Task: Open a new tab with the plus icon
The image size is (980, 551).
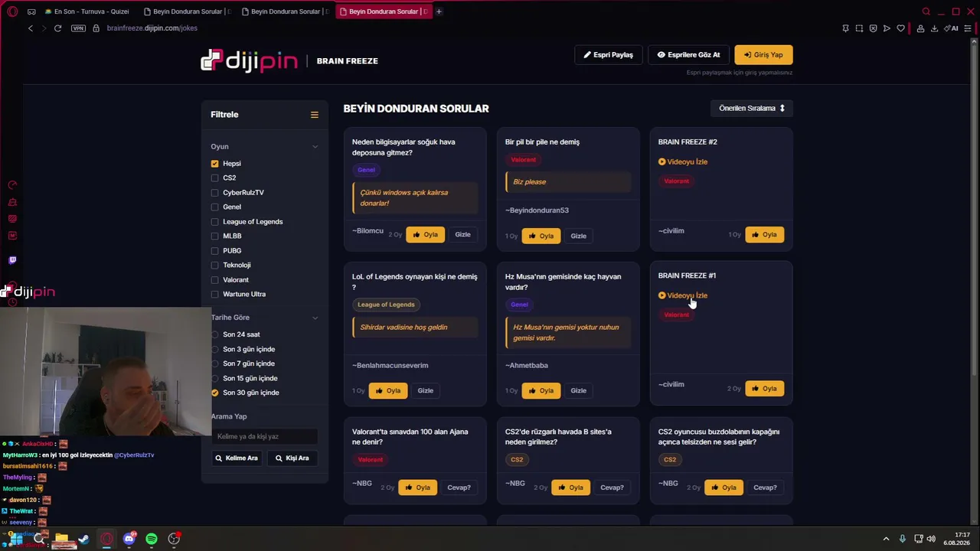Action: tap(439, 11)
